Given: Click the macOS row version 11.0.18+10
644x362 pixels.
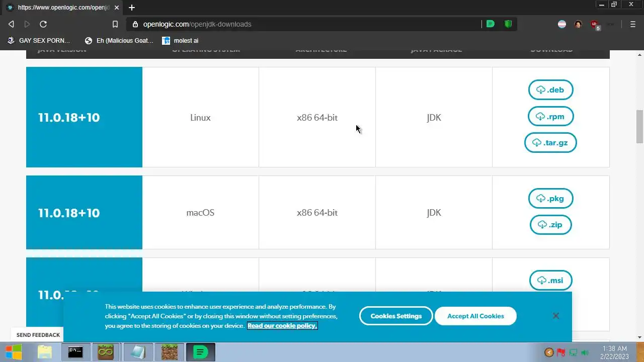Looking at the screenshot, I should (69, 213).
